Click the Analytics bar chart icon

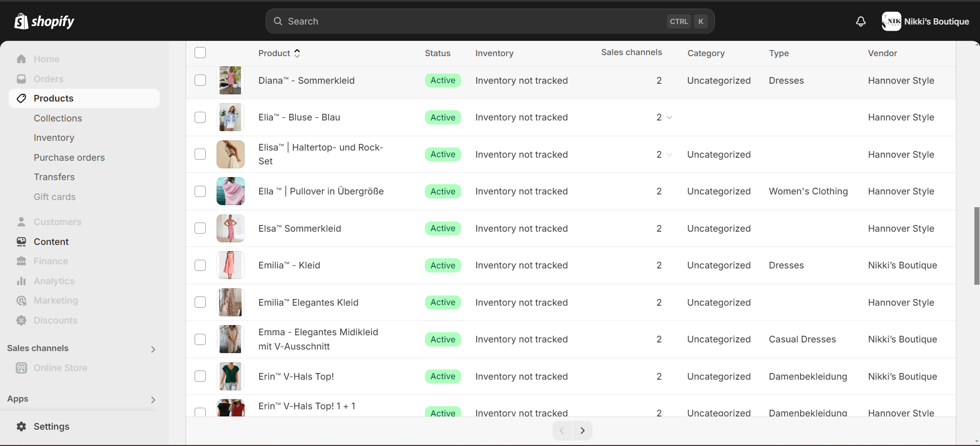coord(21,281)
